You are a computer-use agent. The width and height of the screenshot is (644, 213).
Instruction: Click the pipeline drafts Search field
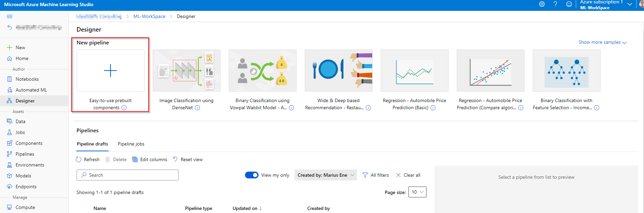[x=128, y=175]
